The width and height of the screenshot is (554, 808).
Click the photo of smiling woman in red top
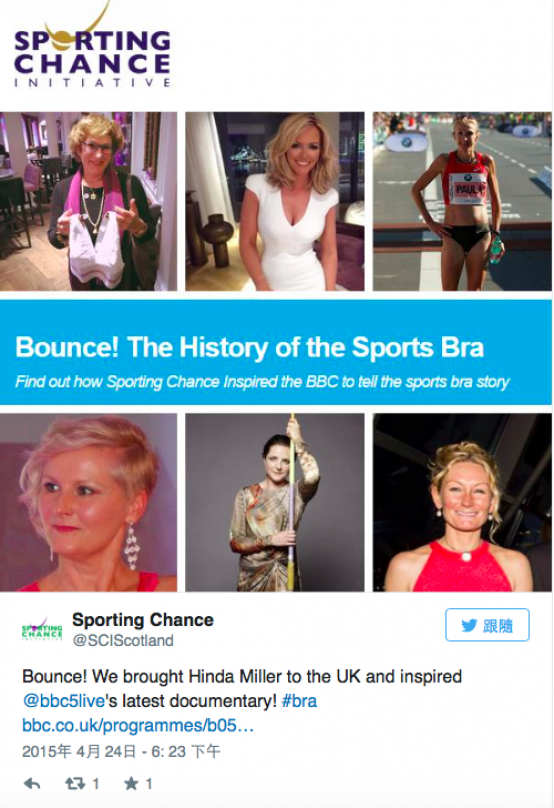point(462,502)
